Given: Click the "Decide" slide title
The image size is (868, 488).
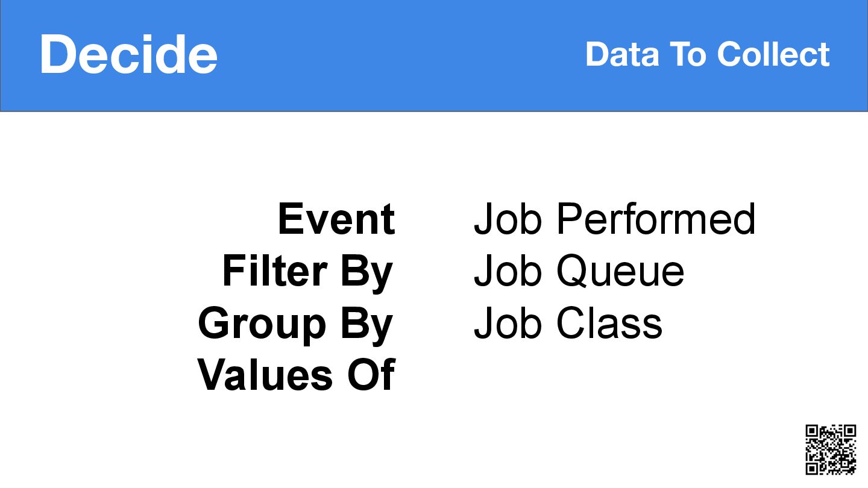Looking at the screenshot, I should tap(128, 55).
